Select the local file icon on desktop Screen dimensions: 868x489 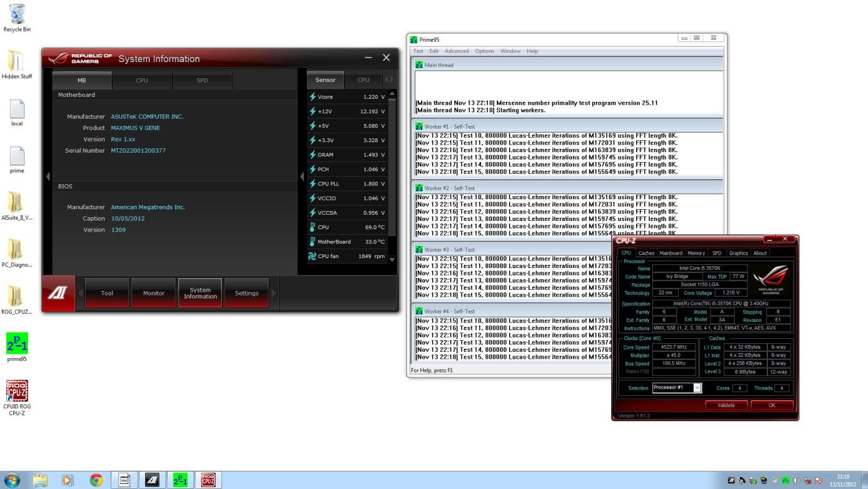[x=17, y=112]
